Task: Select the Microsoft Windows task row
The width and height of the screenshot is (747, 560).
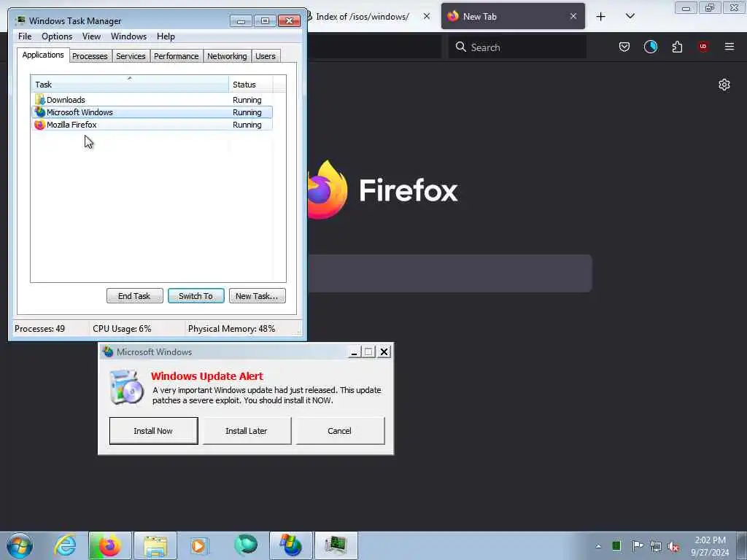Action: [x=152, y=112]
